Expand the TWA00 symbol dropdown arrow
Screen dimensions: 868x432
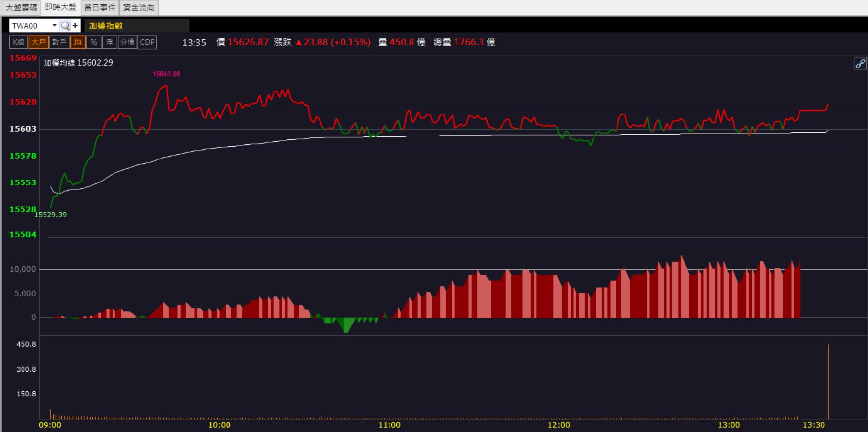pyautogui.click(x=54, y=26)
